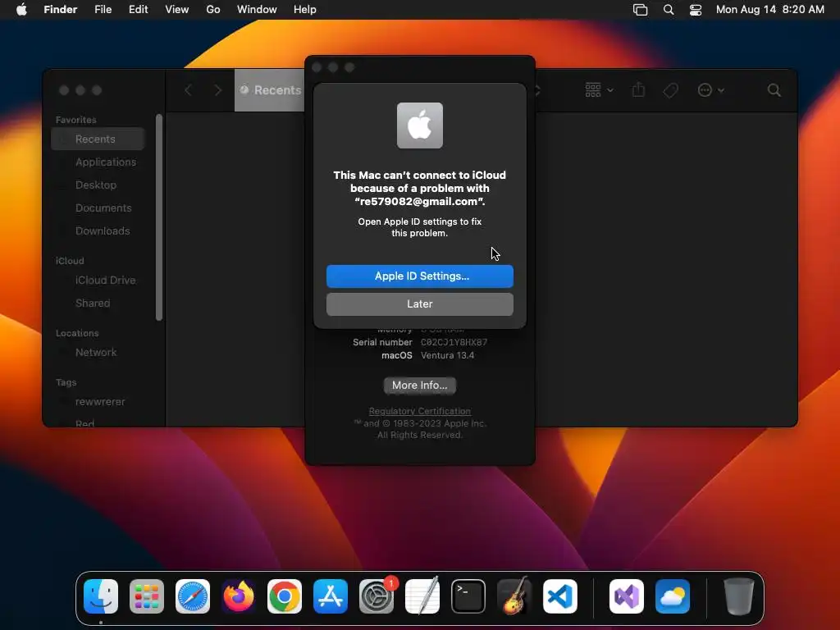This screenshot has width=840, height=630.
Task: Select Network in Finder sidebar
Action: pyautogui.click(x=98, y=353)
